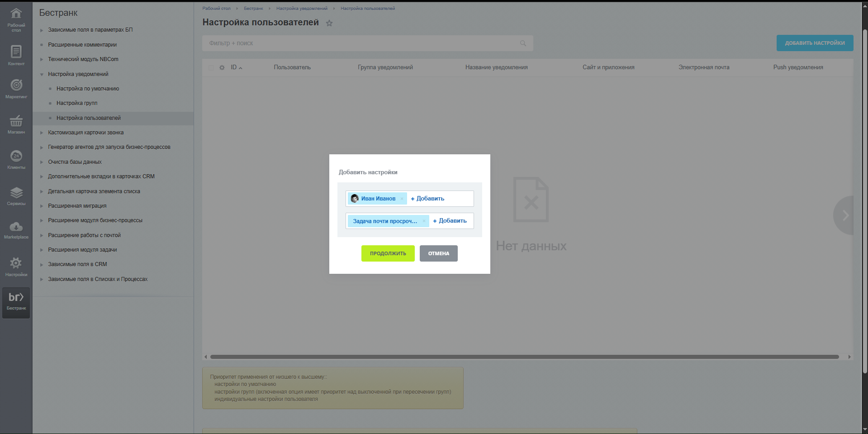
Task: Open Настройка групп menu item
Action: click(77, 103)
